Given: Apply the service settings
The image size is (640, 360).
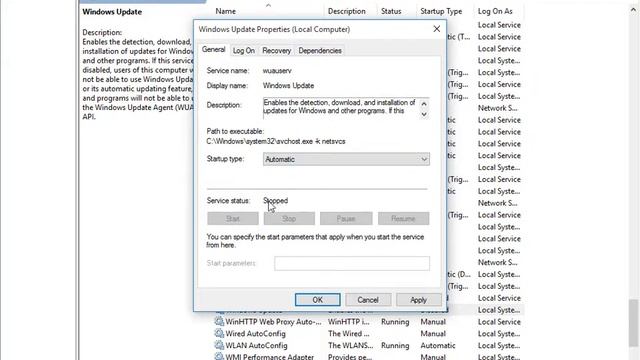Looking at the screenshot, I should click(418, 300).
